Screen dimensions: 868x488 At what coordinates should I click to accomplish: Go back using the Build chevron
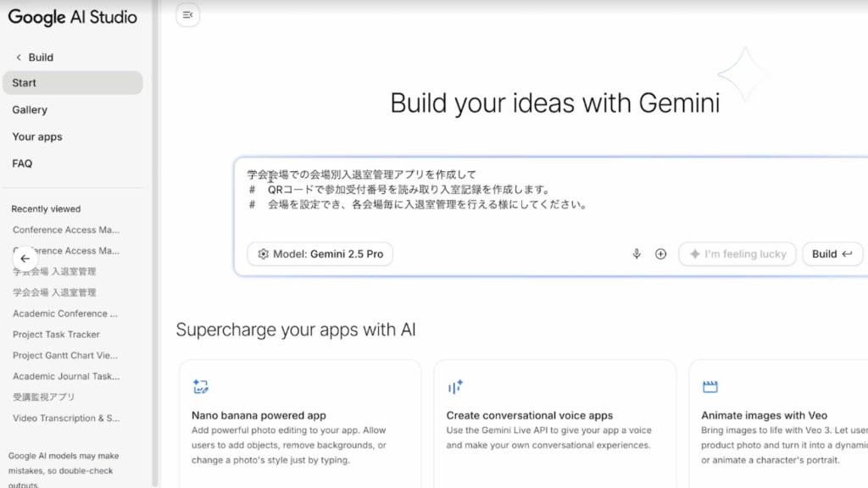coord(19,58)
